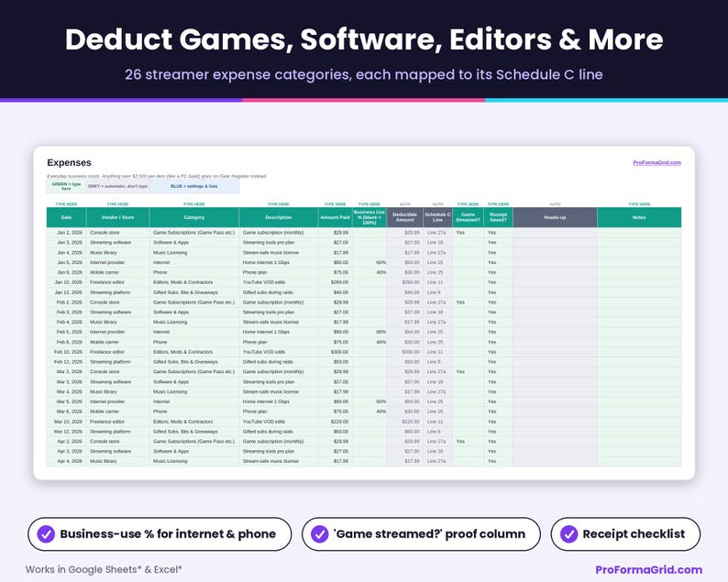The image size is (728, 582).
Task: Select the 'Music Licensing' category cell for Jan 4
Action: [194, 252]
